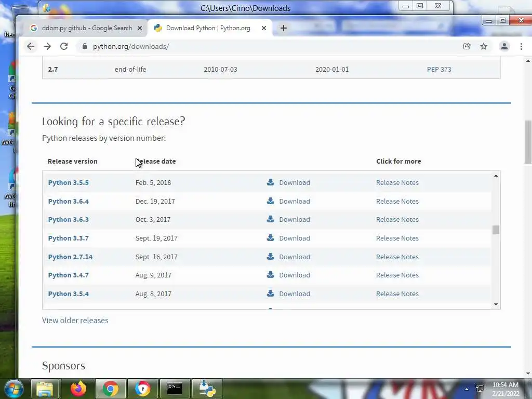Click download icon for Python 3.4.7
532x399 pixels.
click(x=270, y=275)
